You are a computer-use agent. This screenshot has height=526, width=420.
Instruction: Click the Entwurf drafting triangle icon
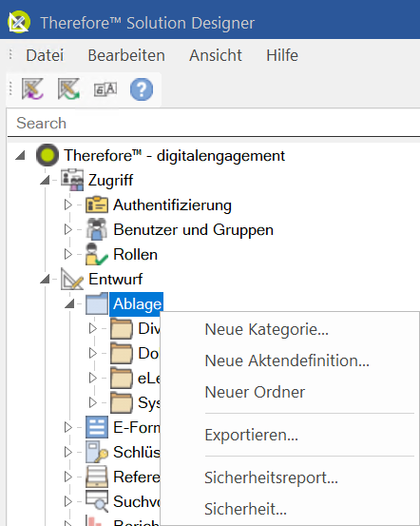coord(72,279)
